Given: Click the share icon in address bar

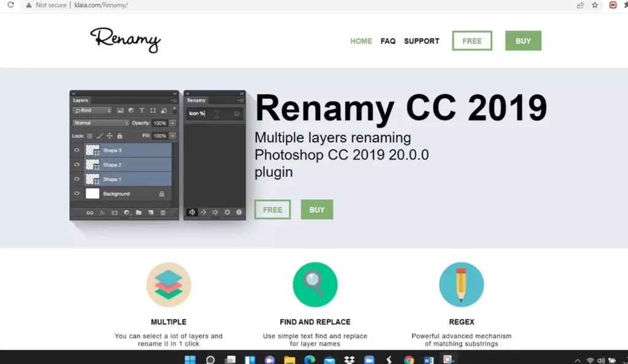Looking at the screenshot, I should pos(580,5).
